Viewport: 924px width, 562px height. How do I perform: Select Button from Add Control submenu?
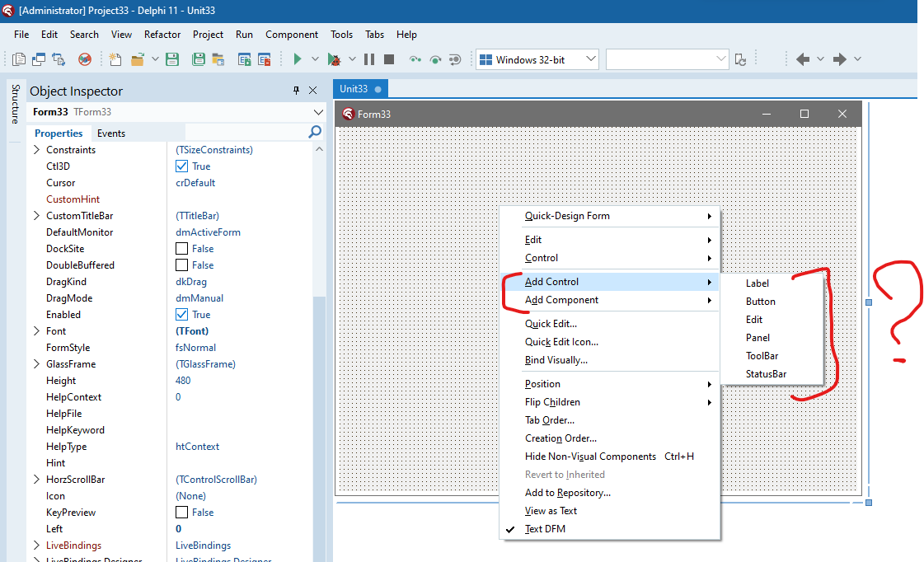(x=760, y=302)
